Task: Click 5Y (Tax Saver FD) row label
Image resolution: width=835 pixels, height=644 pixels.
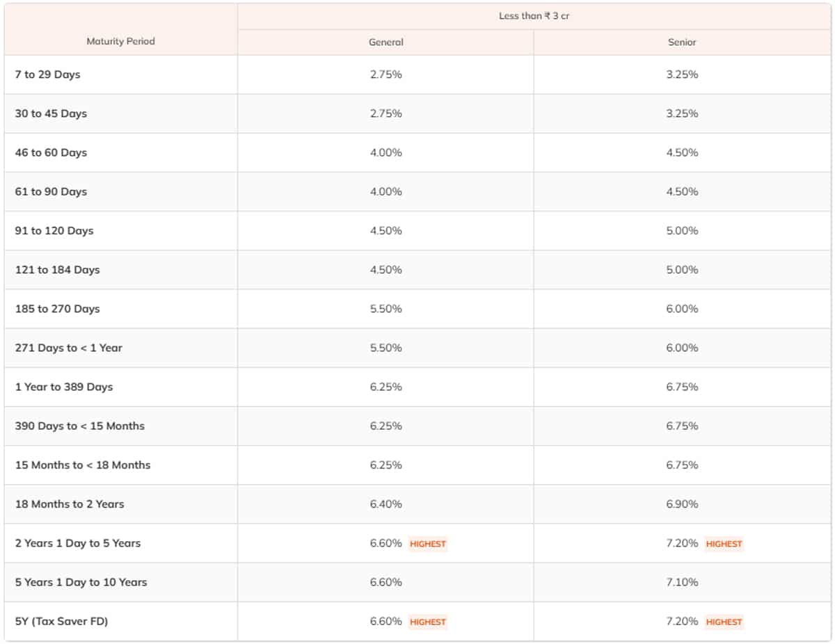Action: [x=61, y=621]
